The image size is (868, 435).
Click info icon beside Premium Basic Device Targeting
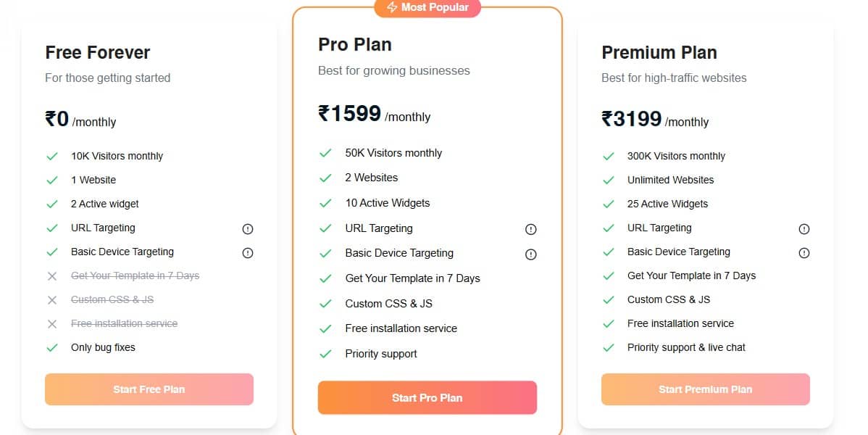[x=804, y=253]
